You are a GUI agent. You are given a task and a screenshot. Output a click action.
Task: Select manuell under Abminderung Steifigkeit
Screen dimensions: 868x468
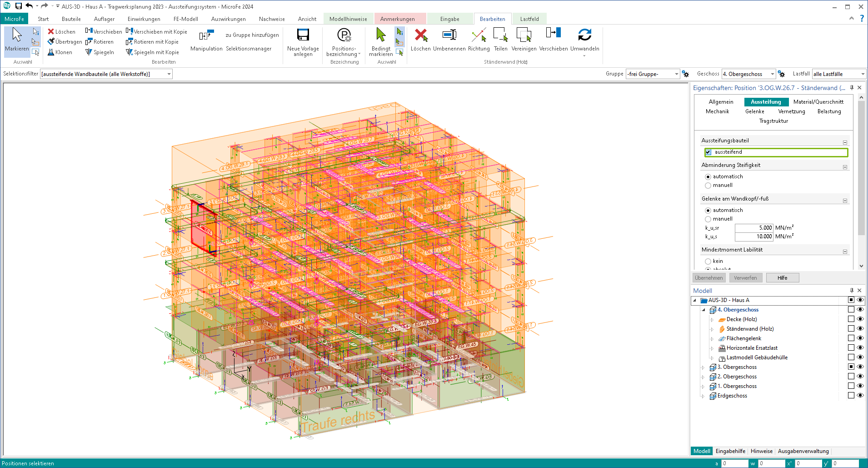708,186
